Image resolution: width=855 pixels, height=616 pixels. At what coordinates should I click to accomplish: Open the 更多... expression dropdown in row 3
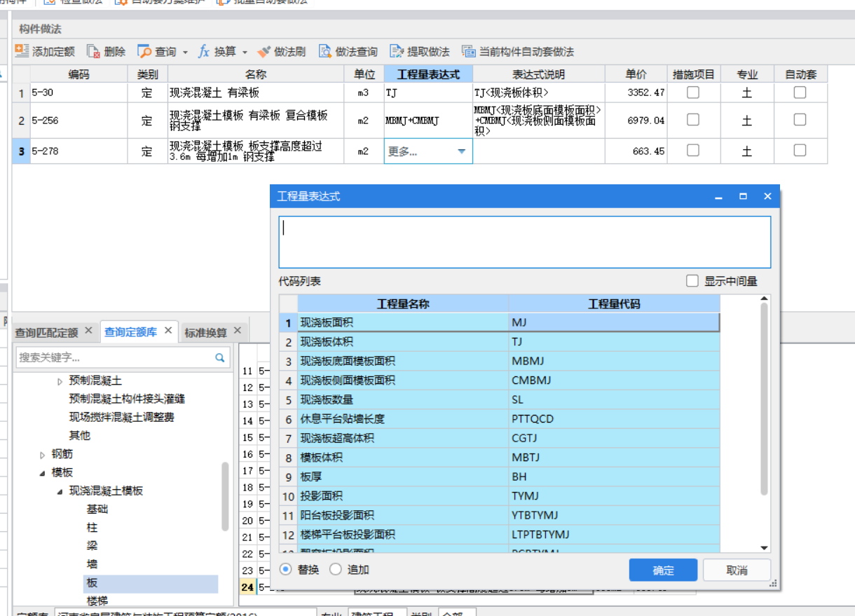[x=461, y=151]
